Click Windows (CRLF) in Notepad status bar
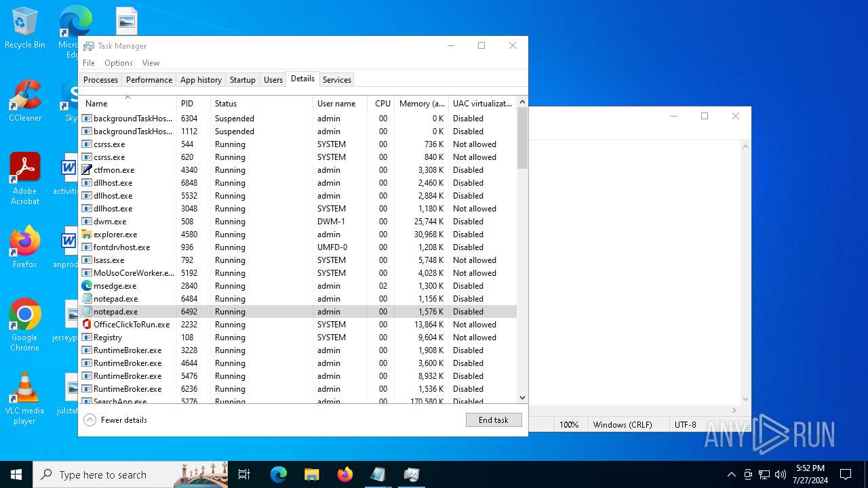The height and width of the screenshot is (488, 868). coord(623,425)
